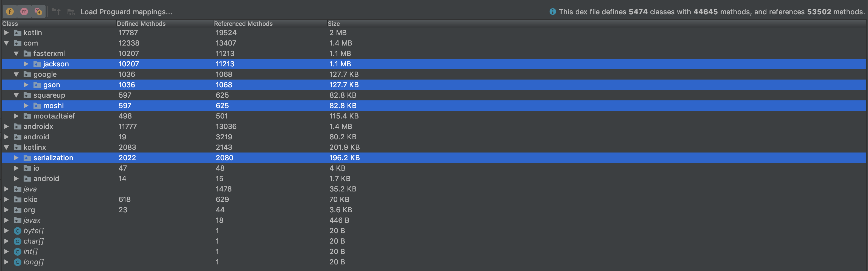Expand the androidx package node
The width and height of the screenshot is (868, 271).
(x=6, y=126)
